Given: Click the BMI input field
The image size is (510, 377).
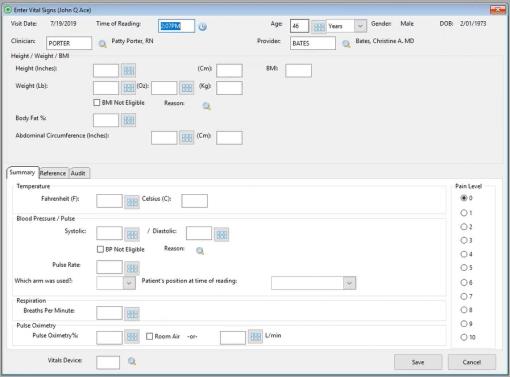Looking at the screenshot, I should click(x=299, y=71).
